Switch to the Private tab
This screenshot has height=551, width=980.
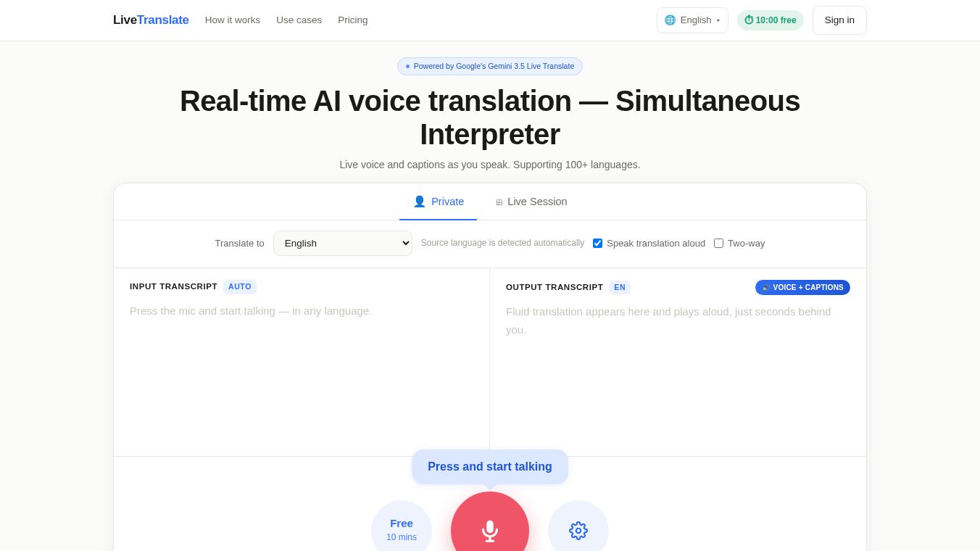pos(438,202)
